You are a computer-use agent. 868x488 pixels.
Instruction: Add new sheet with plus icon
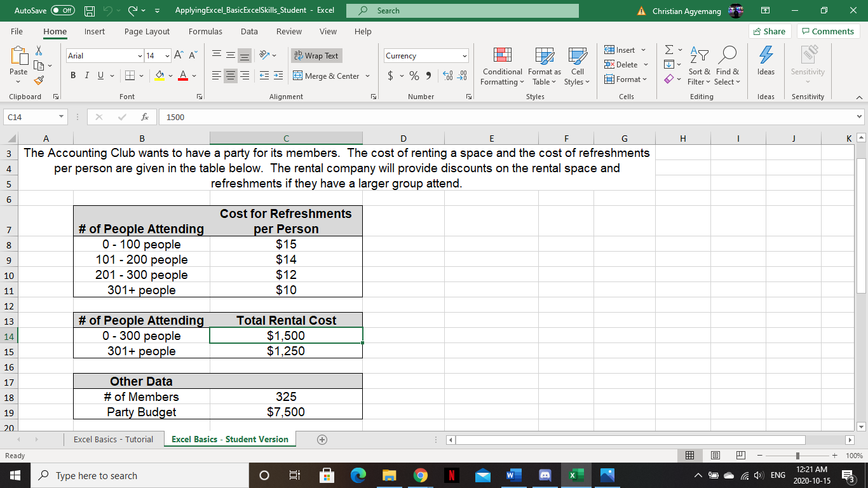[322, 439]
